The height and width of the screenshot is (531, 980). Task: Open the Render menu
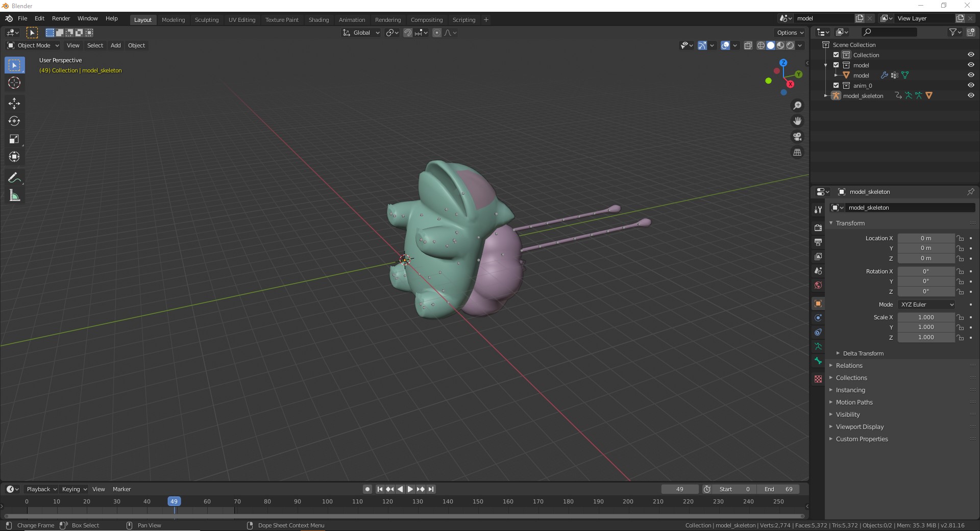click(61, 18)
